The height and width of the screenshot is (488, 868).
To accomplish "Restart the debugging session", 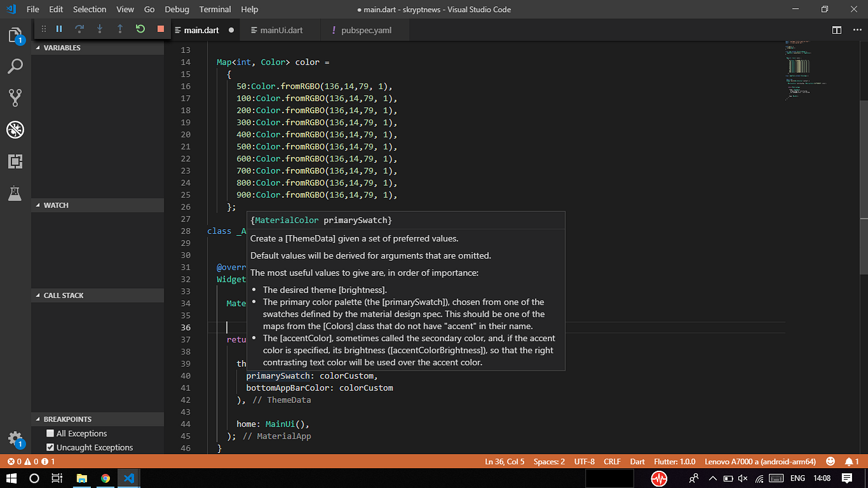I will tap(140, 29).
